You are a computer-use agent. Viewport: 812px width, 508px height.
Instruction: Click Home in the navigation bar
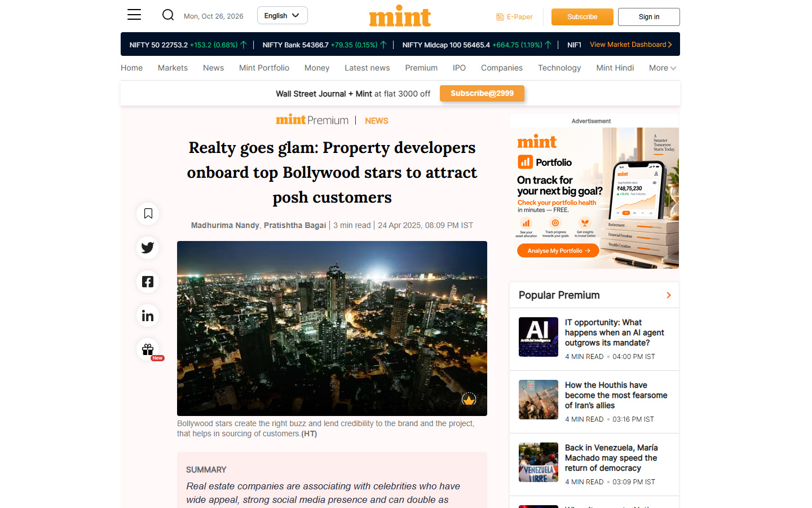pos(131,68)
